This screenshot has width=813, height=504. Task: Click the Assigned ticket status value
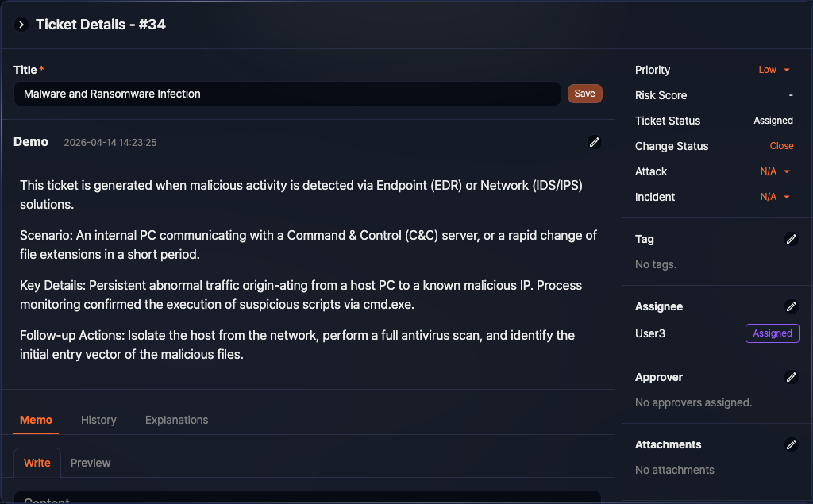point(773,121)
